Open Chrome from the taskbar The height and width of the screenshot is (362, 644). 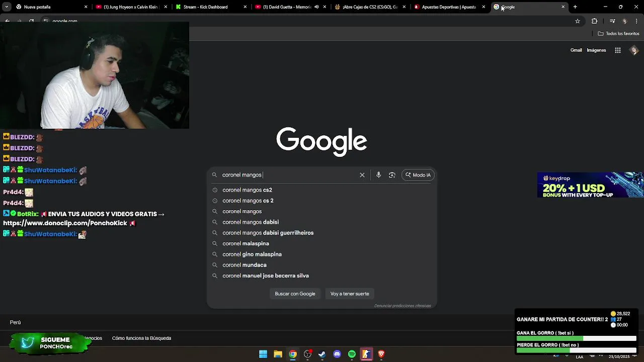(293, 354)
